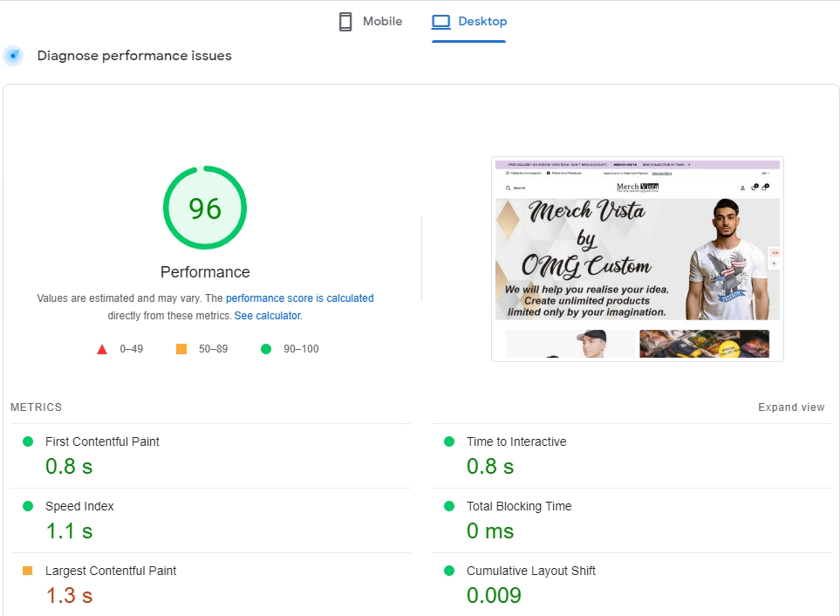Click the Cumulative Layout Shift metric label
This screenshot has height=616, width=840.
point(530,571)
